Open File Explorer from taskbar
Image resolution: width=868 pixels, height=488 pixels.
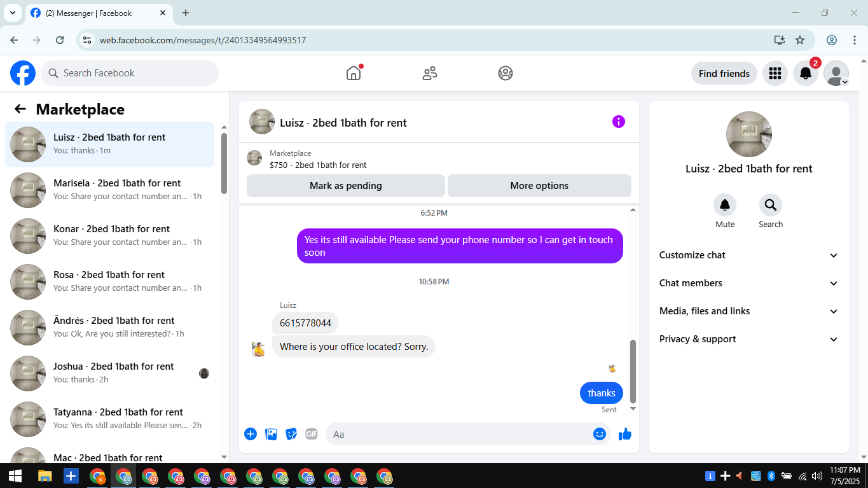45,476
